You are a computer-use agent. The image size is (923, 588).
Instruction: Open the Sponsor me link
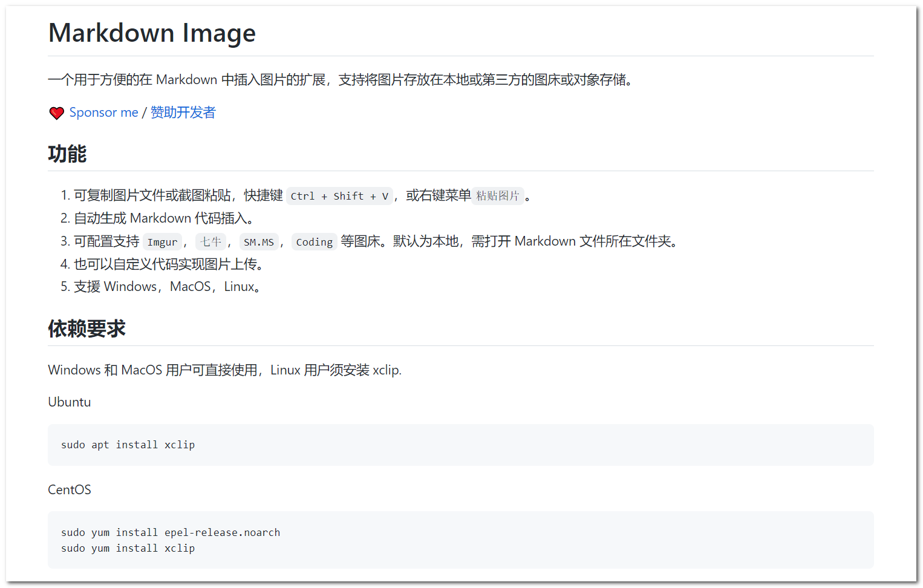point(103,113)
